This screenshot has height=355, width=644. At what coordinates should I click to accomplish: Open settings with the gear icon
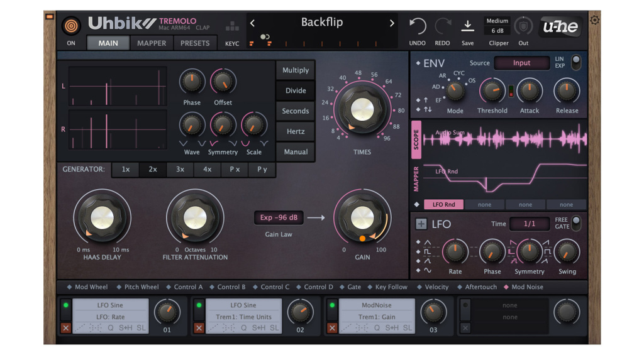pos(594,20)
